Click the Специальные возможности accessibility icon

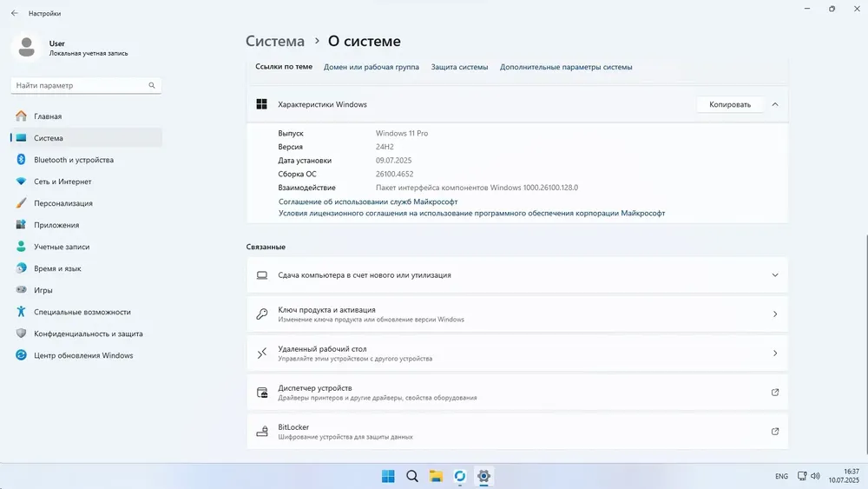click(x=21, y=311)
